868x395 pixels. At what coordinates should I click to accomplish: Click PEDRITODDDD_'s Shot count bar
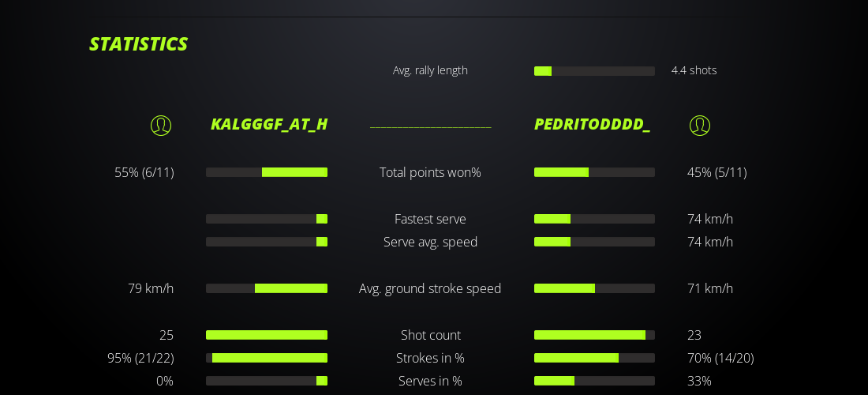tap(594, 335)
